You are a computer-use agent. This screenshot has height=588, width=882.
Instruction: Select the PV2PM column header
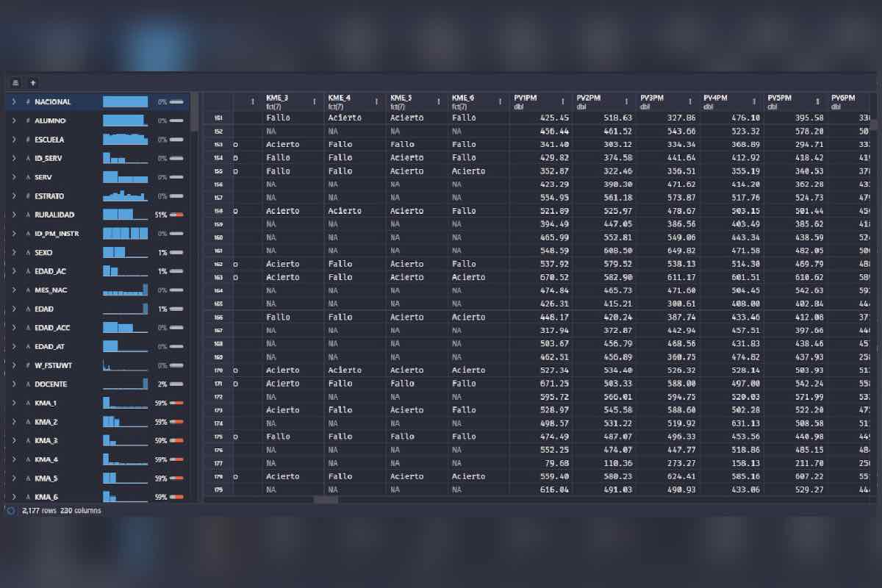[589, 98]
